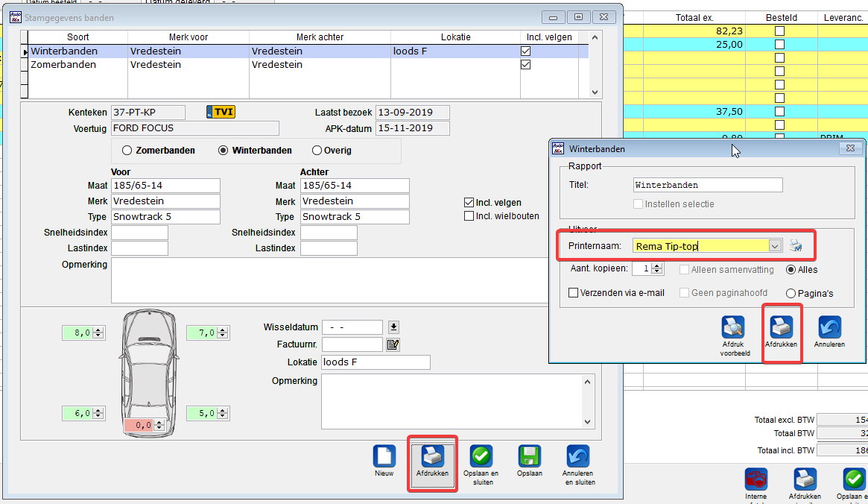The height and width of the screenshot is (504, 868).
Task: Increase front-right tyre tread depth 7,0
Action: (x=223, y=330)
